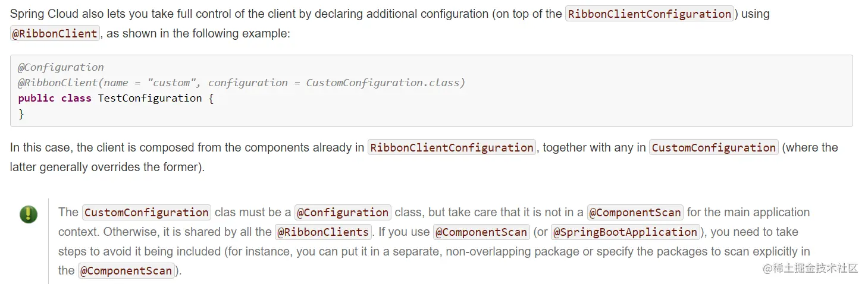Click the @RibbonClients inline code
868x284 pixels.
pyautogui.click(x=323, y=232)
